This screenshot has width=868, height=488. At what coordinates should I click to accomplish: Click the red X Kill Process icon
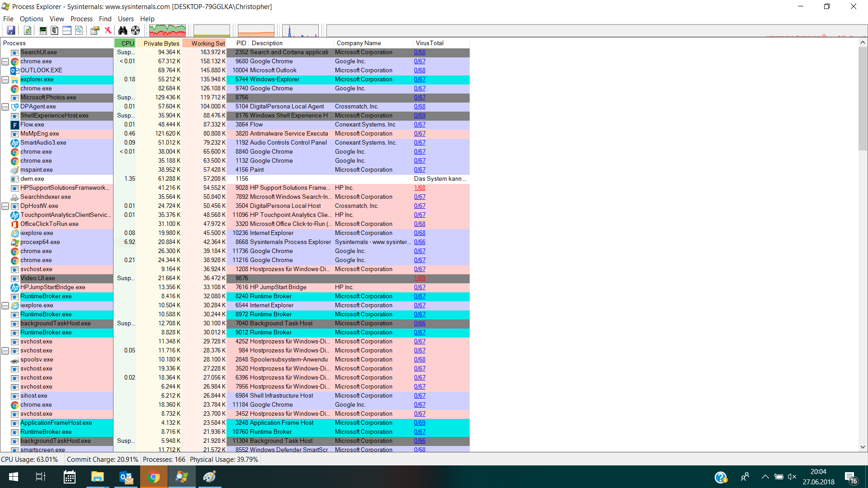108,30
